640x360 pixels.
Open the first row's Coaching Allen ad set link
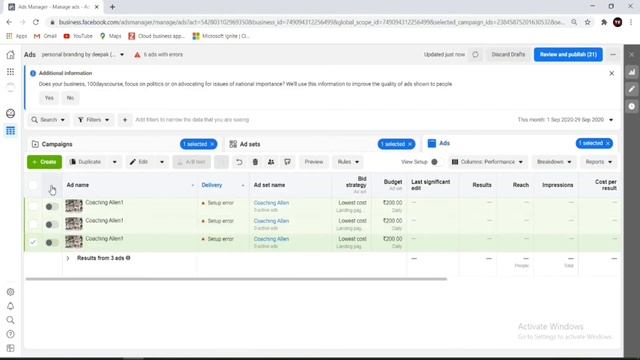coord(271,203)
